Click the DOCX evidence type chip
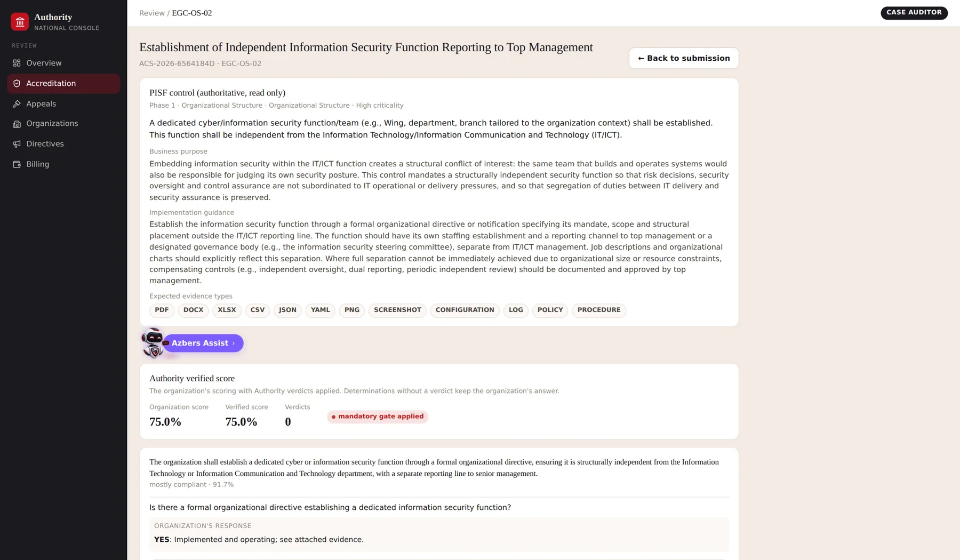Viewport: 960px width, 560px height. point(194,310)
